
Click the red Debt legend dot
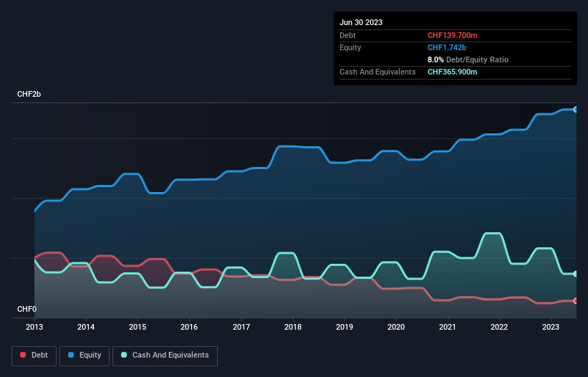tap(23, 355)
